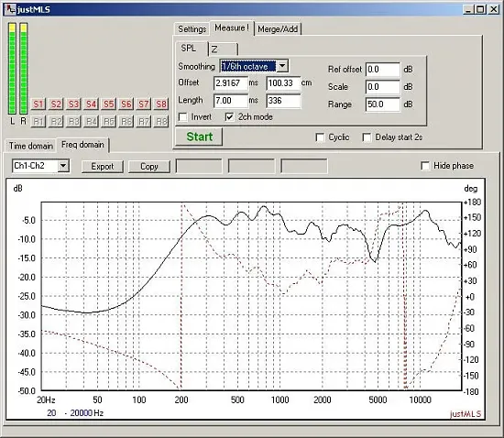Click recall slot R4
Screen dimensions: 504x438
point(91,122)
